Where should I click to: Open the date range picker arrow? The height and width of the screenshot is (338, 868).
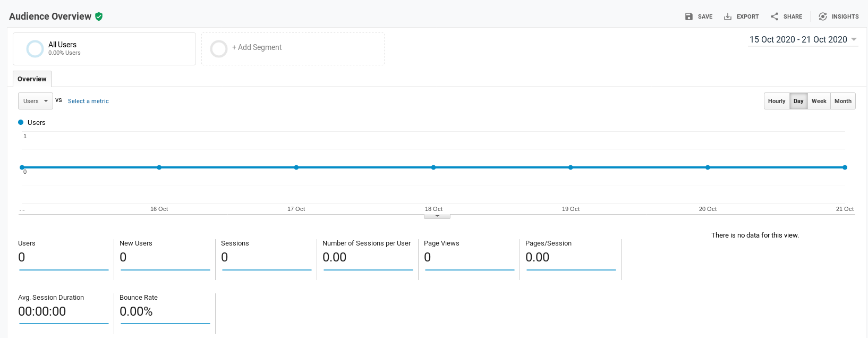pyautogui.click(x=854, y=39)
